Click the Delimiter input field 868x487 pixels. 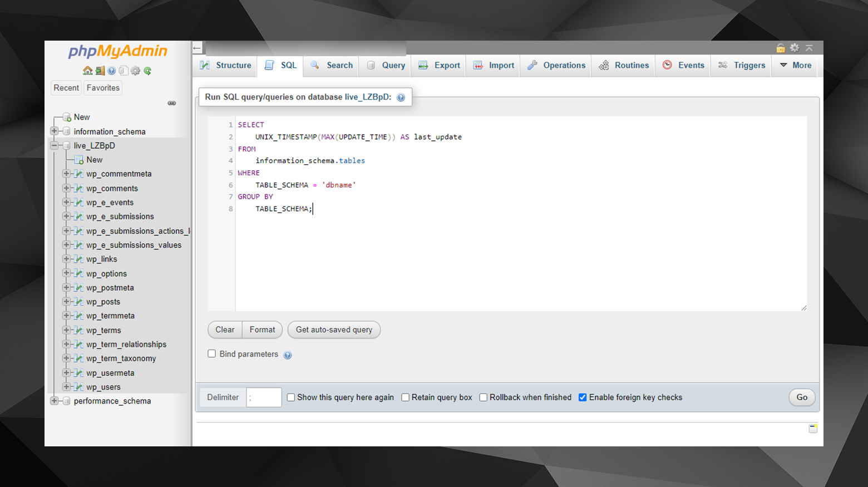coord(264,397)
